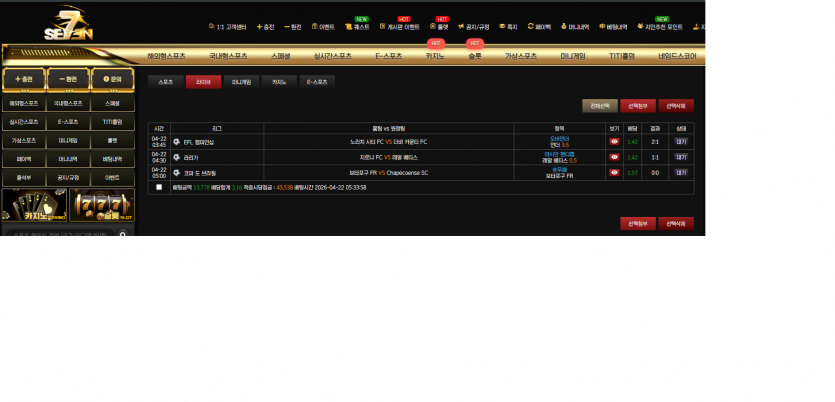Open 이벤트 in the top utility bar
Viewport: 835px width, 402px height.
point(323,27)
